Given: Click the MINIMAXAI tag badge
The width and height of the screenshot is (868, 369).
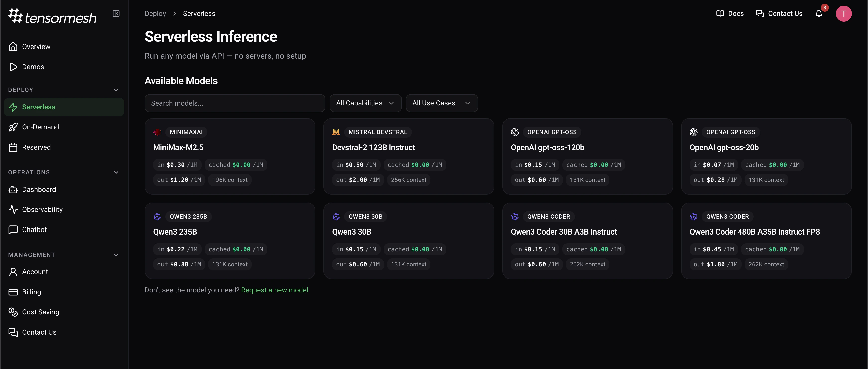Looking at the screenshot, I should coord(186,132).
